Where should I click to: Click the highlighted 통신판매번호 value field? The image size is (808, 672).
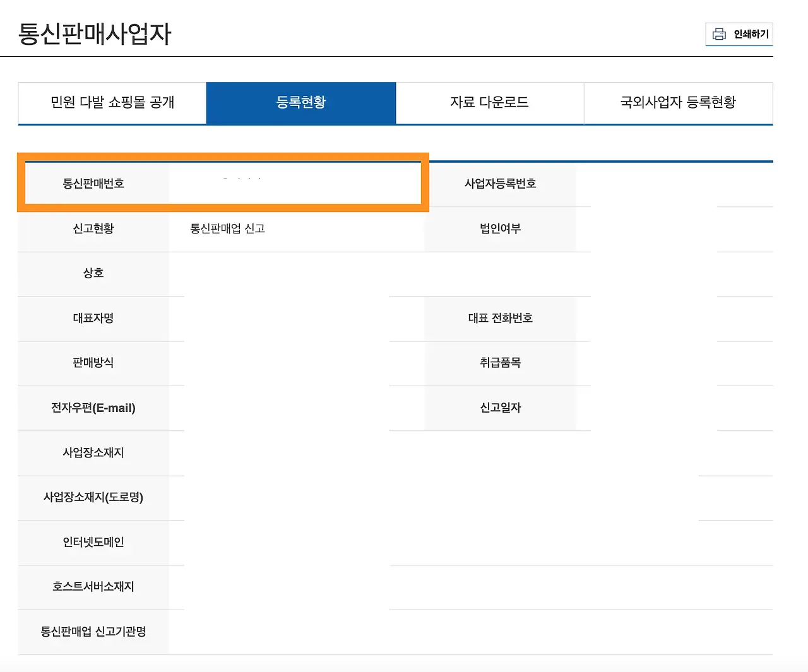pos(297,183)
